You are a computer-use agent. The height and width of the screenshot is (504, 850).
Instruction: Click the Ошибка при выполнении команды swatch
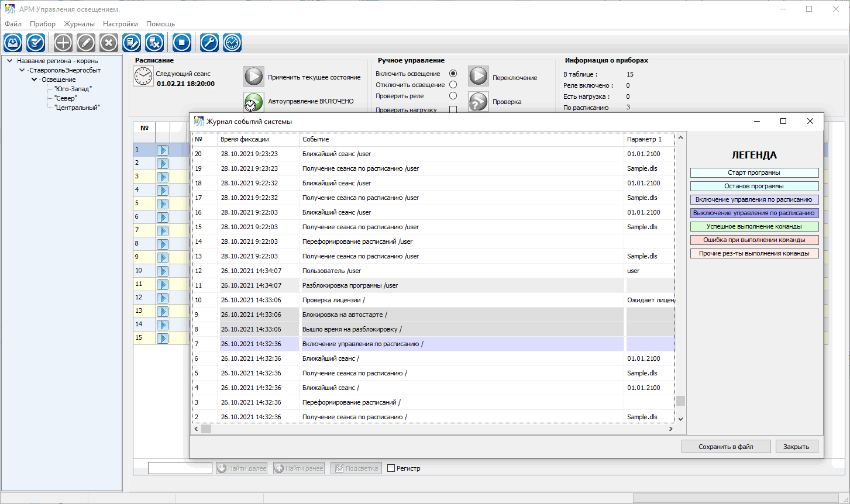755,240
